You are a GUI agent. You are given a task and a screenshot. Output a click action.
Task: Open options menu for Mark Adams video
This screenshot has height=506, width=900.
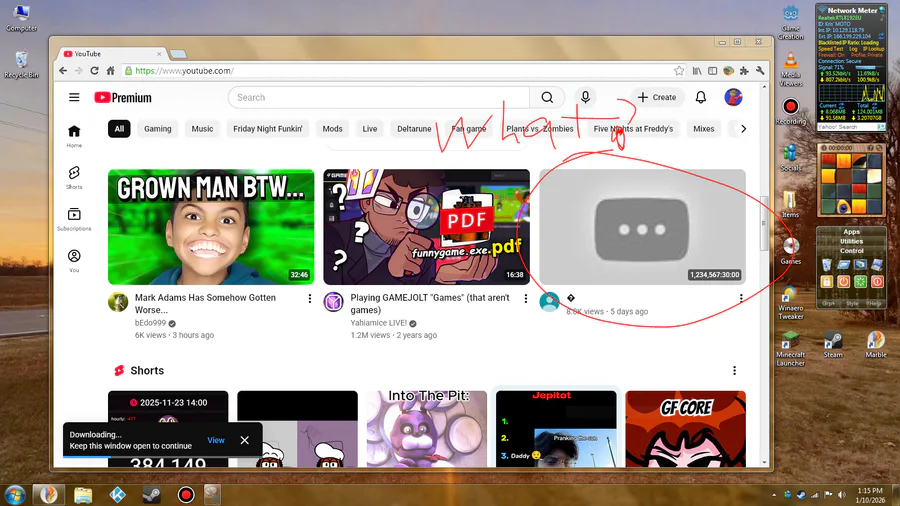[x=310, y=298]
